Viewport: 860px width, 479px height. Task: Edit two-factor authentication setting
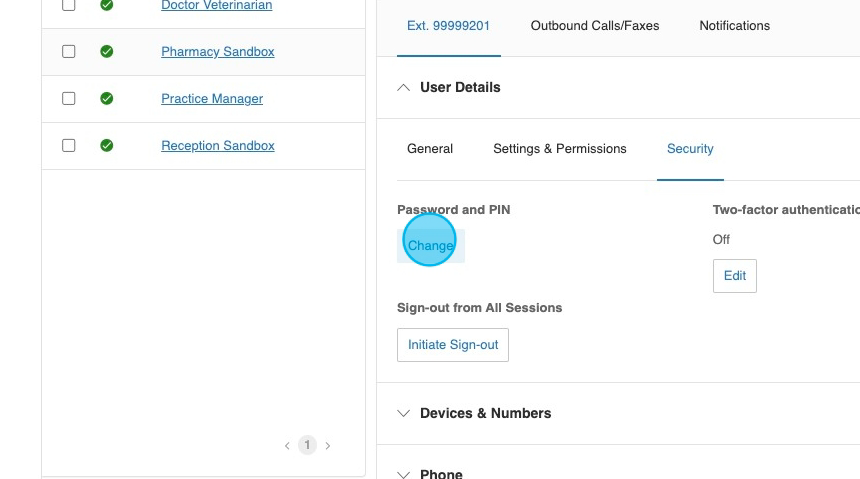click(735, 276)
